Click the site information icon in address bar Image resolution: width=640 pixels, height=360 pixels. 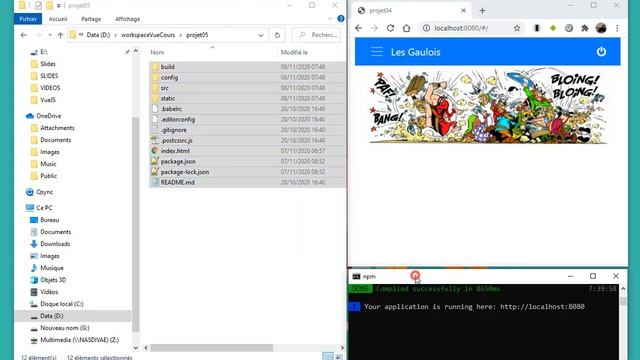pyautogui.click(x=426, y=28)
